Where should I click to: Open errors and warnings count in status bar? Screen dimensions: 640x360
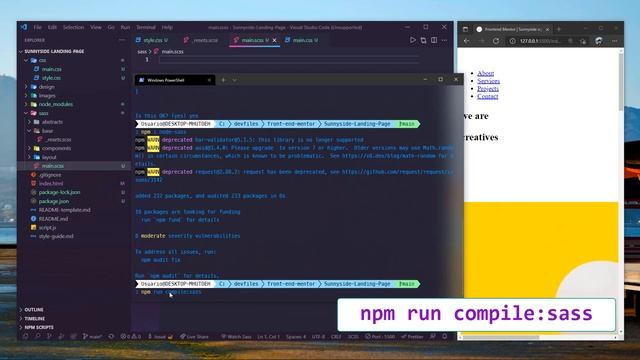pos(130,337)
